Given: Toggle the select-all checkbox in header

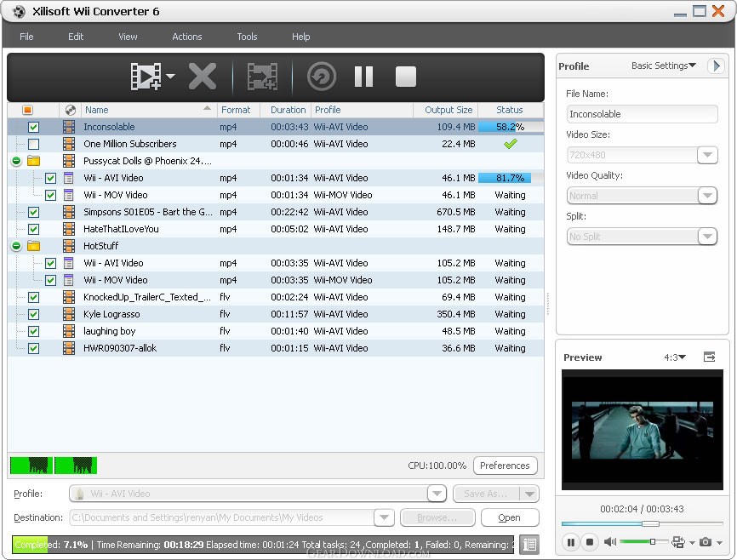Looking at the screenshot, I should 28,110.
